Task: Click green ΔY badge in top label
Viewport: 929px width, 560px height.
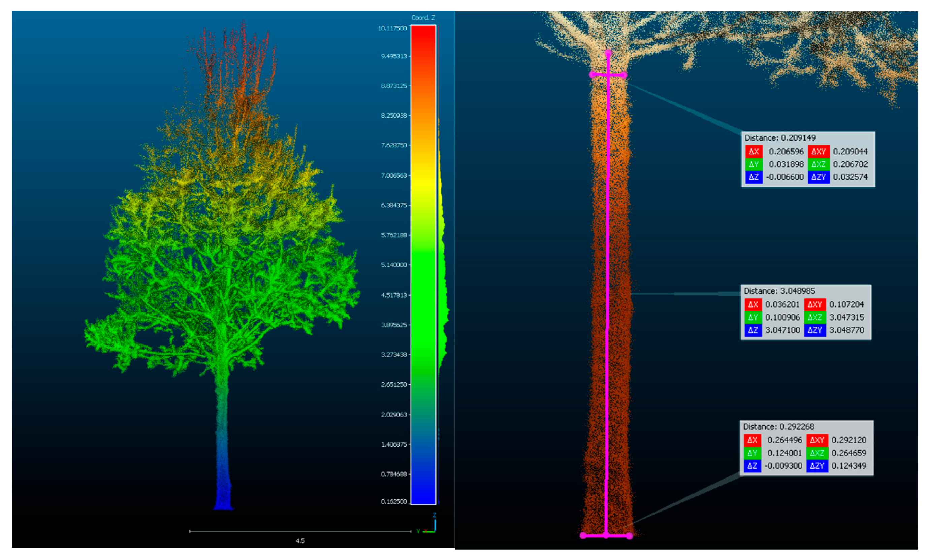Action: tap(754, 164)
